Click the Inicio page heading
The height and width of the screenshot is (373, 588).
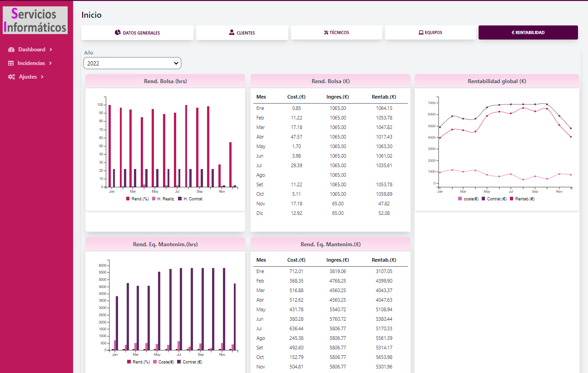click(92, 15)
